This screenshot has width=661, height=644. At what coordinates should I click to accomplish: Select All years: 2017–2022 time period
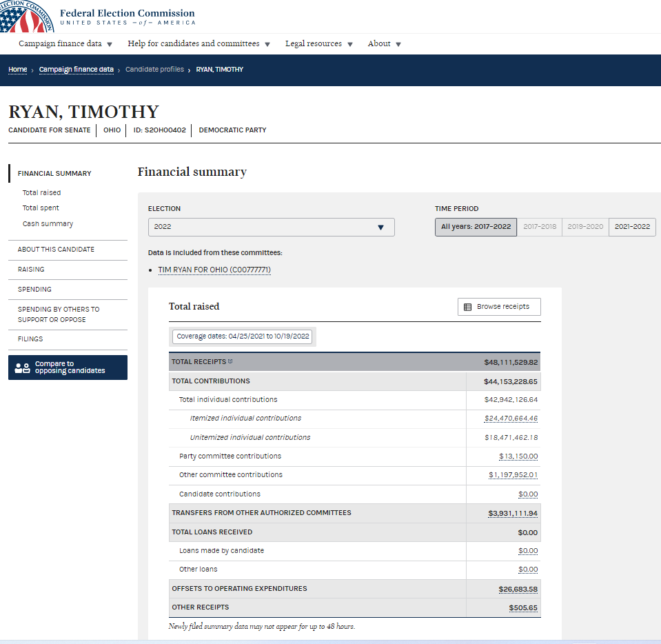(x=476, y=227)
